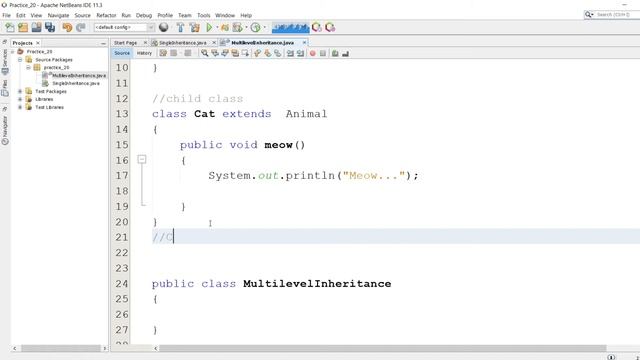Open the Navigator side panel
The image size is (640, 360).
coord(5,130)
